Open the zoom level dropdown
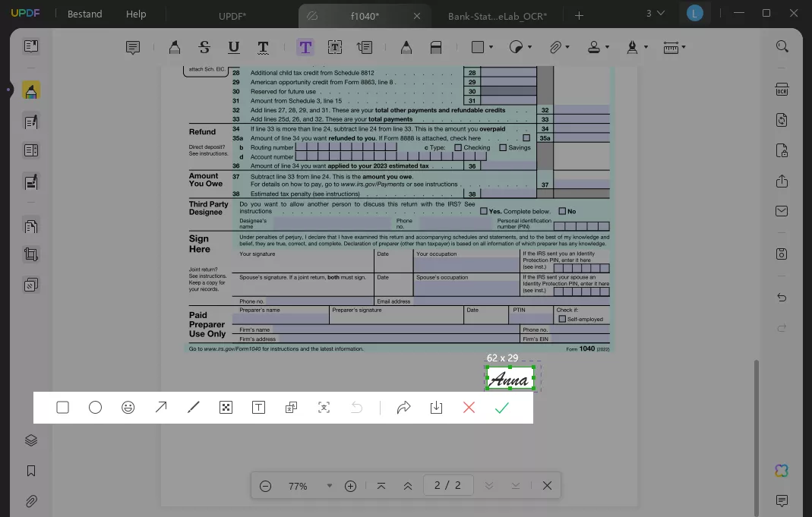This screenshot has height=517, width=812. click(330, 486)
